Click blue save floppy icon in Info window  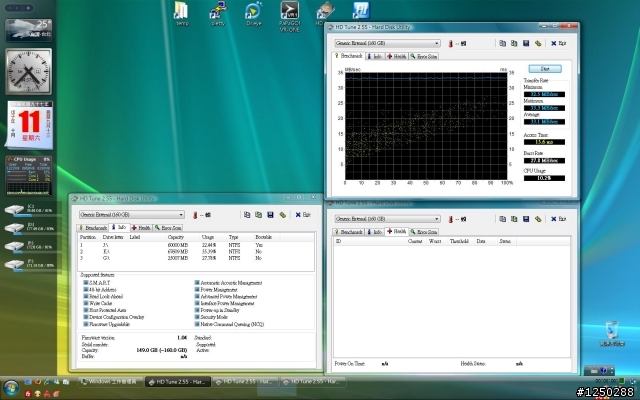[270, 215]
